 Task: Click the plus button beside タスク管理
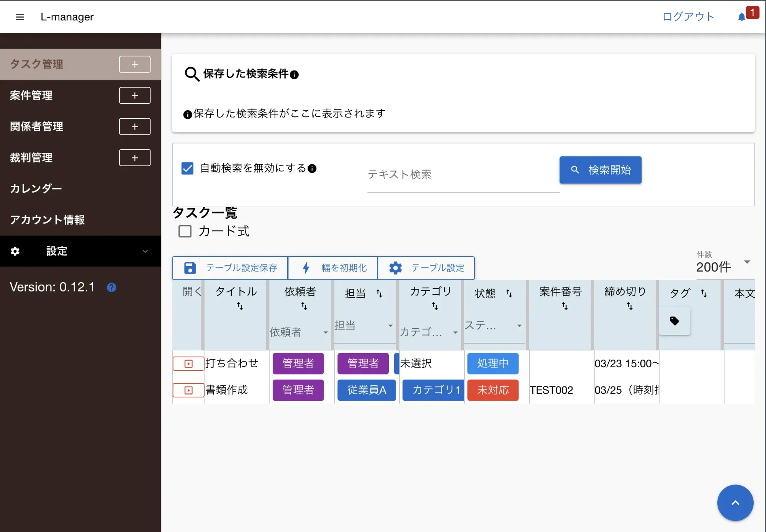(134, 64)
